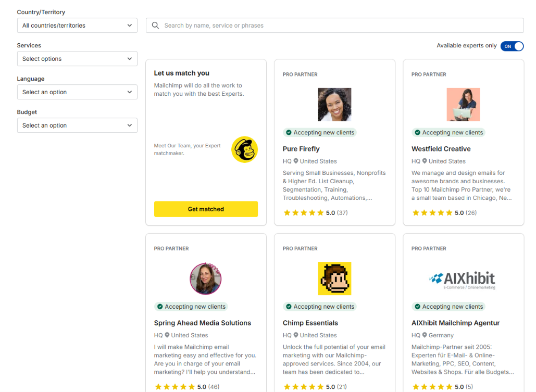Click the magnifying glass search icon
This screenshot has height=392, width=536.
tap(155, 26)
